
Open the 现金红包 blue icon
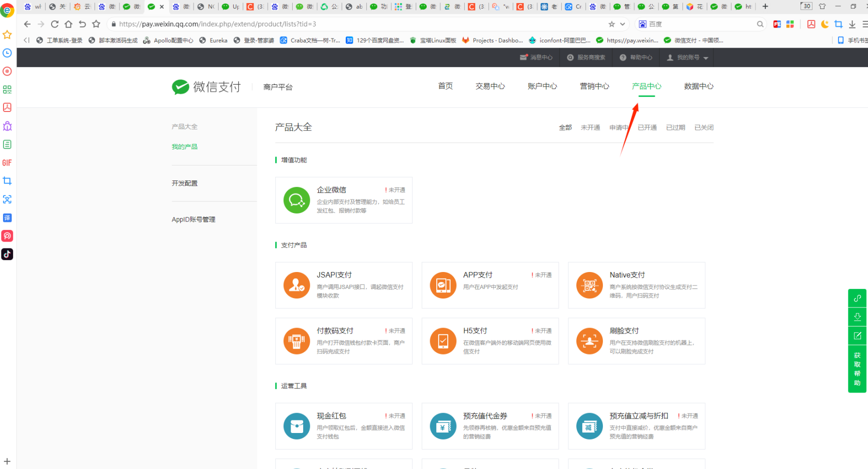pyautogui.click(x=297, y=426)
